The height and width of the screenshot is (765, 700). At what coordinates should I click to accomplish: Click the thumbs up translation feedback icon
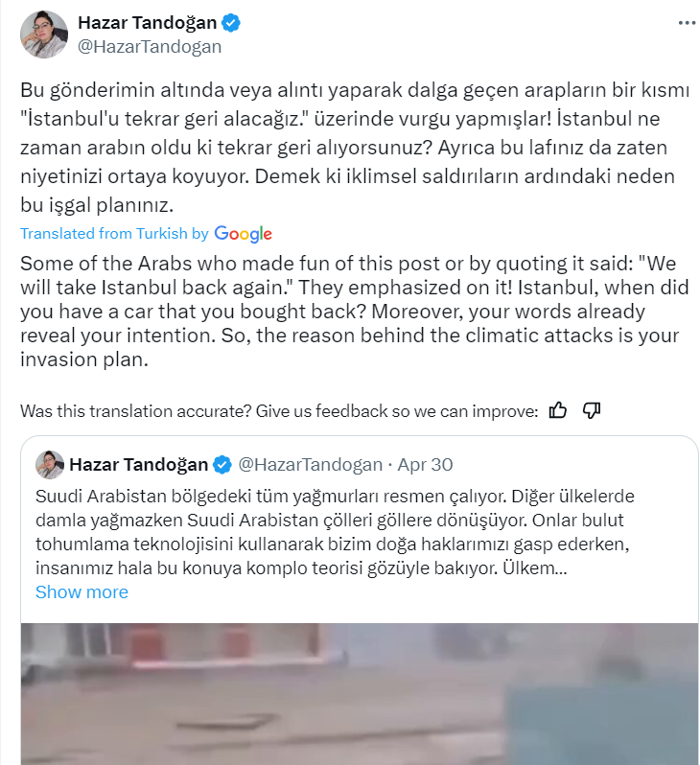click(x=557, y=411)
